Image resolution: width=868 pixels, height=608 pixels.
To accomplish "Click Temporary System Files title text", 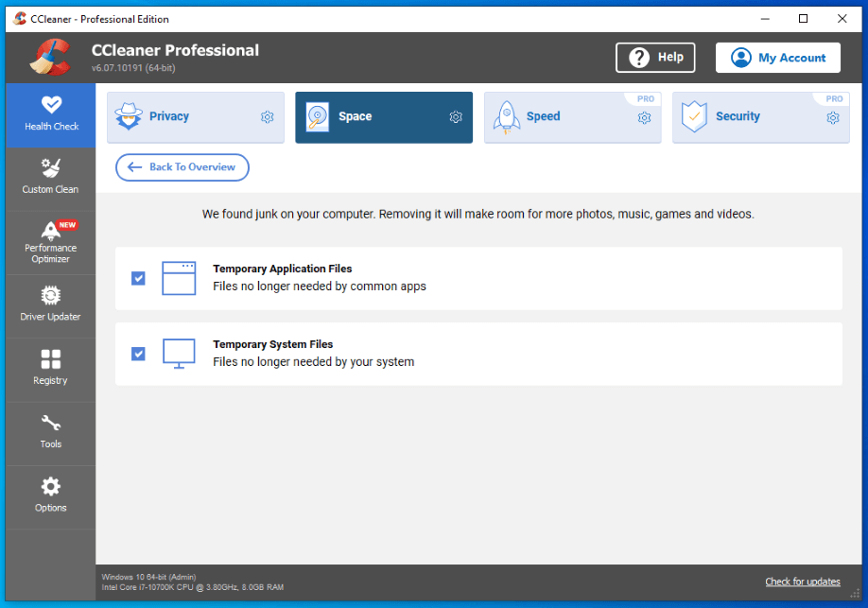I will (x=273, y=344).
